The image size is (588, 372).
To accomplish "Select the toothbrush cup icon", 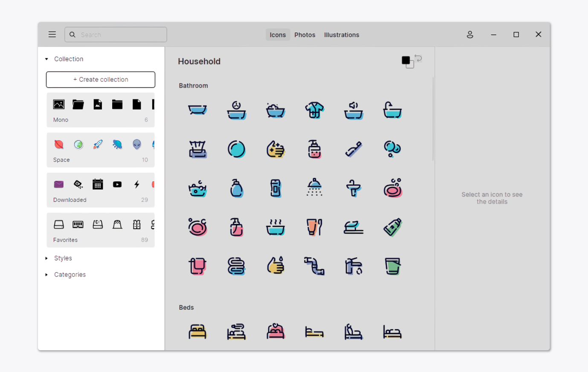I will point(314,227).
